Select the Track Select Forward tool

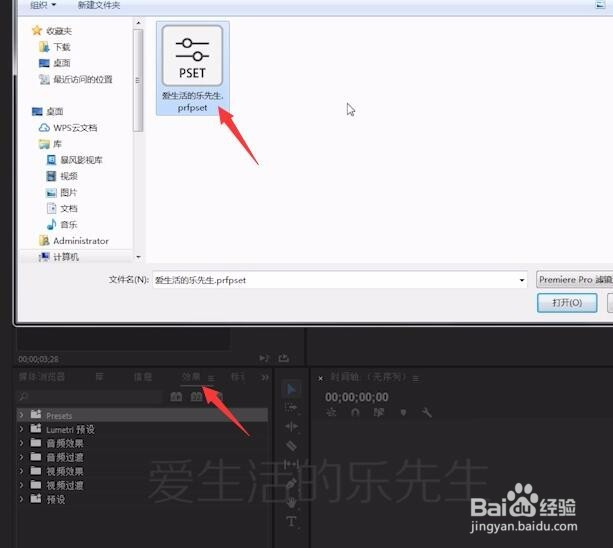tap(291, 408)
